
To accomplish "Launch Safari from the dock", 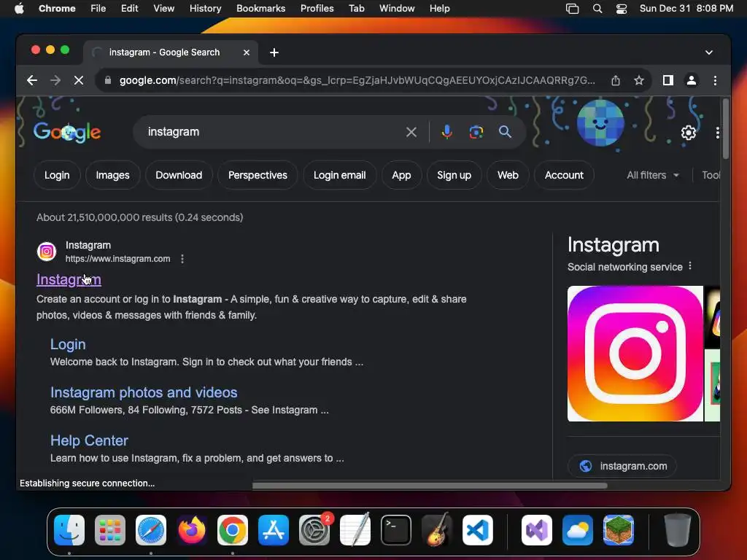I will click(150, 530).
